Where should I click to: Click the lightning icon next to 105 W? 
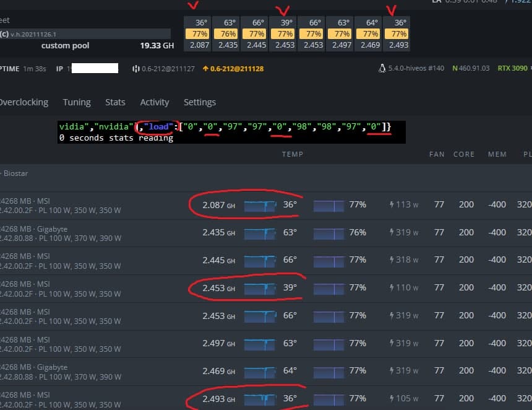pos(393,399)
